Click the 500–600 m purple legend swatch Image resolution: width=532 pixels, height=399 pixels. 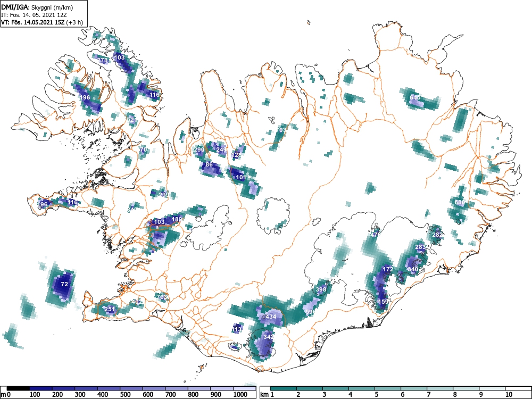click(x=131, y=388)
